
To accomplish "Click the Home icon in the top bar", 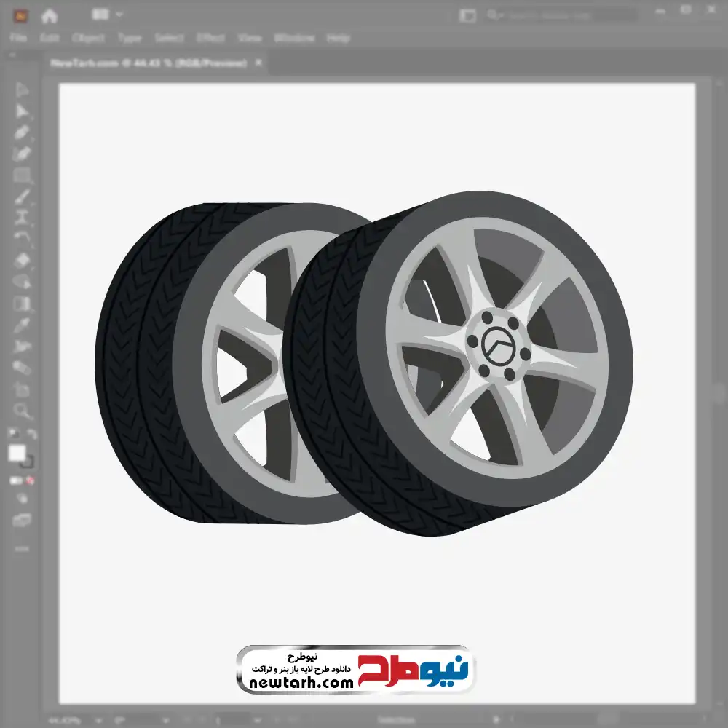I will click(50, 15).
